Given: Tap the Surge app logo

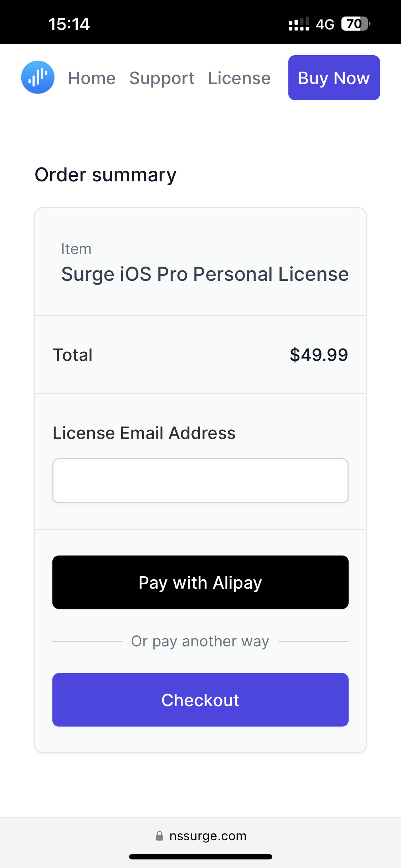Looking at the screenshot, I should click(x=38, y=77).
